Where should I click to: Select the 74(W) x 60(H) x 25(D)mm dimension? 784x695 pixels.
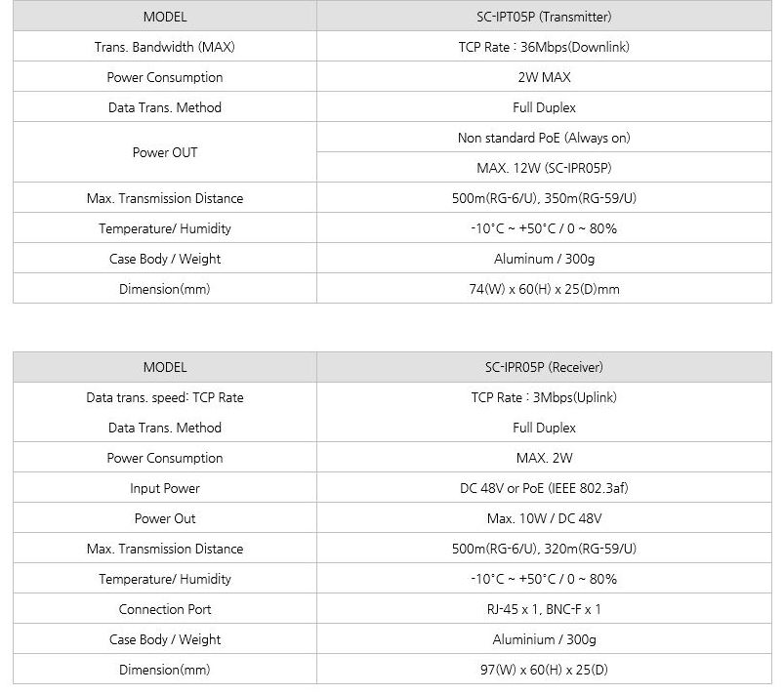(x=543, y=289)
